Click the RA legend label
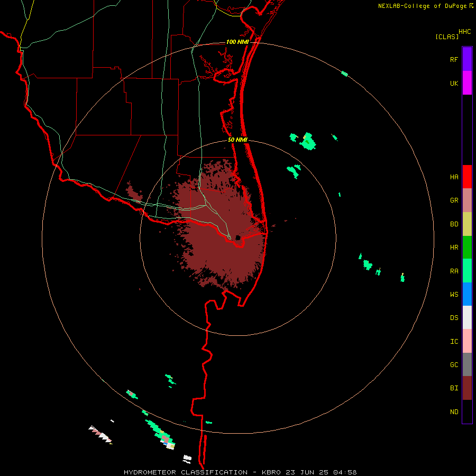Image resolution: width=476 pixels, height=476 pixels. 454,271
